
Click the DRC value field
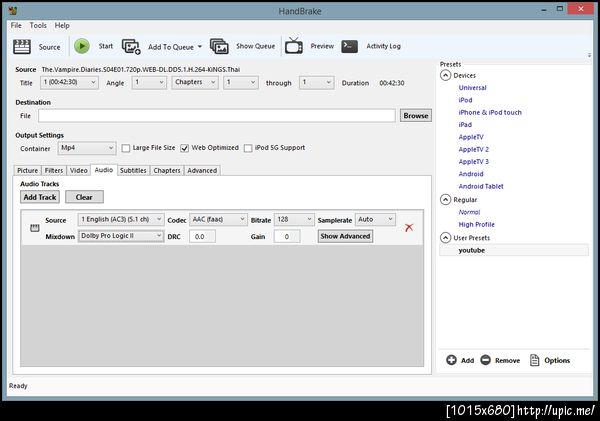[202, 237]
